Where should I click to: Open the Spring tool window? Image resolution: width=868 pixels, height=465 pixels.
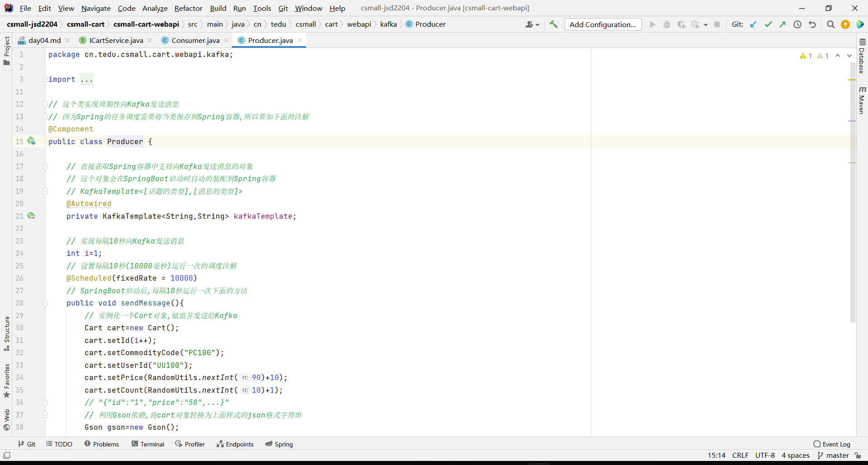coord(279,444)
